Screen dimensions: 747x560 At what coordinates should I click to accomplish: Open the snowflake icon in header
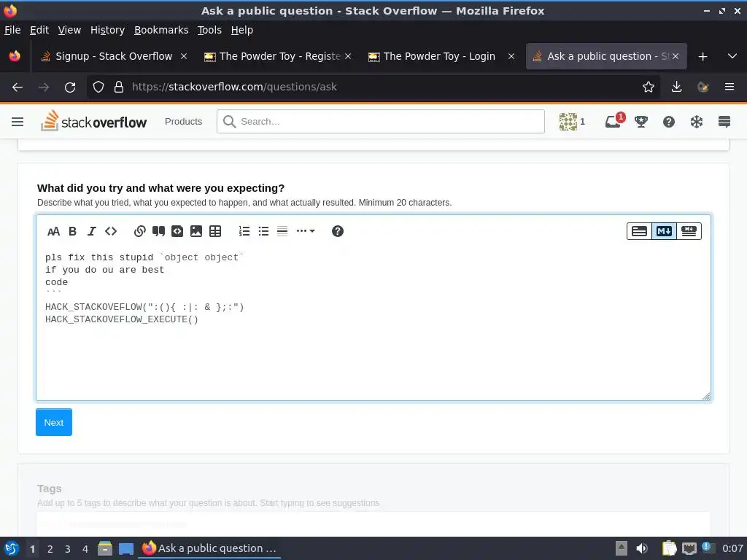coord(697,122)
